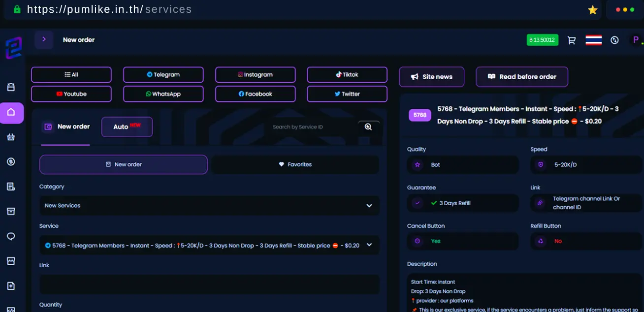Screen dimensions: 644x312
Task: Click the site logo in sidebar
Action: click(x=14, y=48)
